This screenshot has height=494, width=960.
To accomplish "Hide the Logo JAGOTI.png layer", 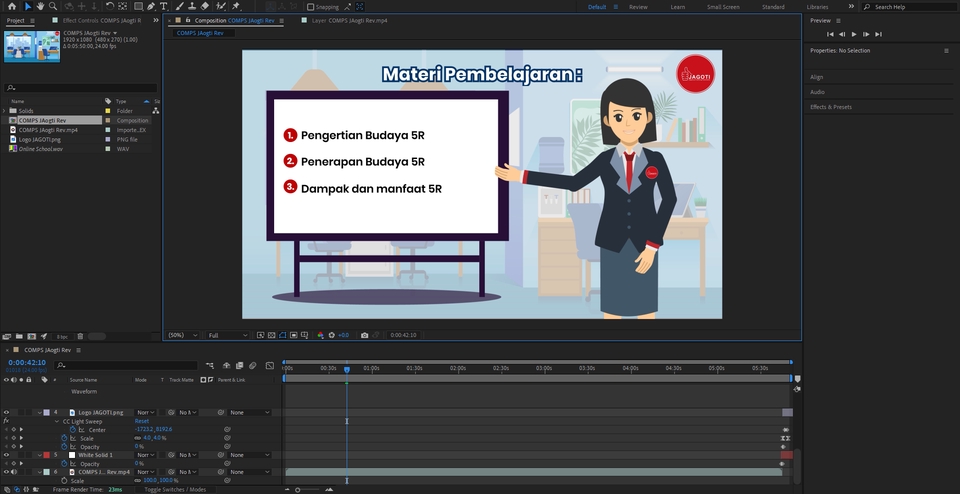I will [6, 412].
